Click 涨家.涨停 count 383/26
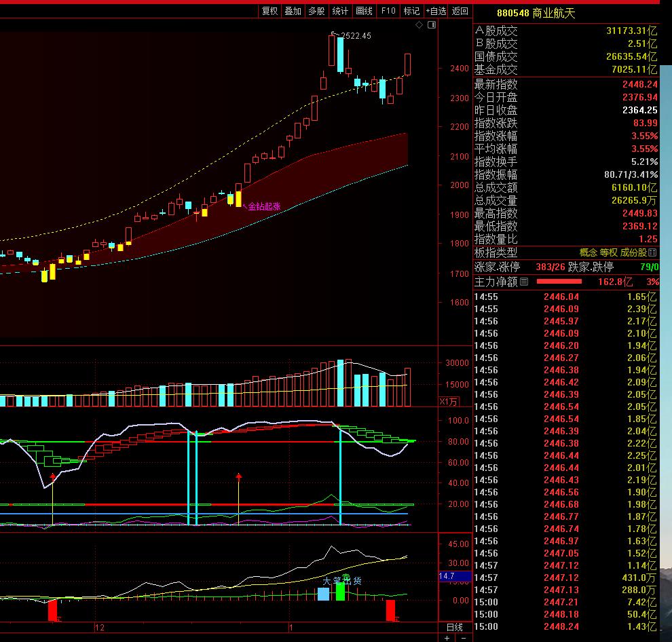The image size is (672, 642). pyautogui.click(x=550, y=267)
